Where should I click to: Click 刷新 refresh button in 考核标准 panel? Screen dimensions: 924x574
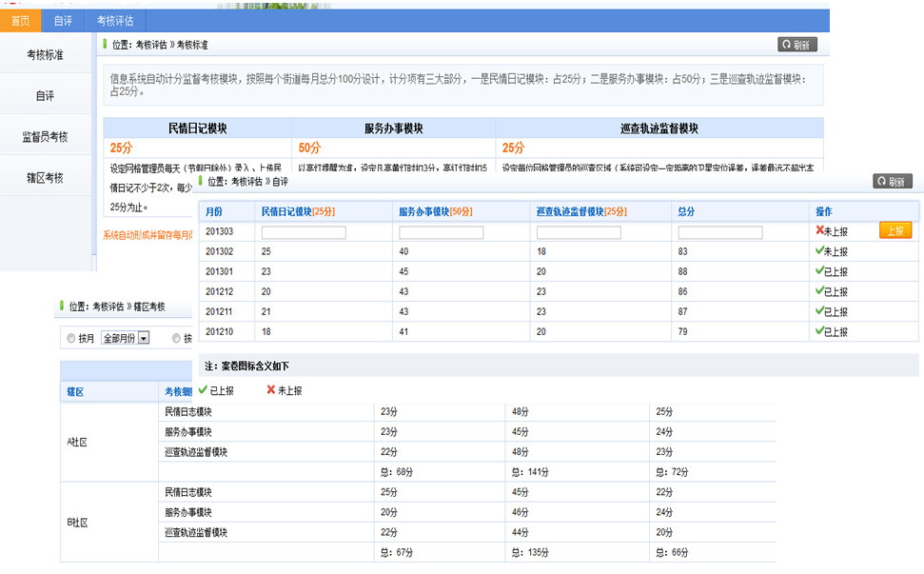coord(796,45)
